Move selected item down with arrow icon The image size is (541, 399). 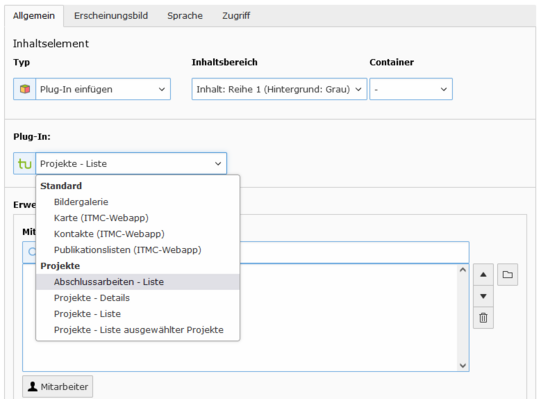[x=483, y=296]
